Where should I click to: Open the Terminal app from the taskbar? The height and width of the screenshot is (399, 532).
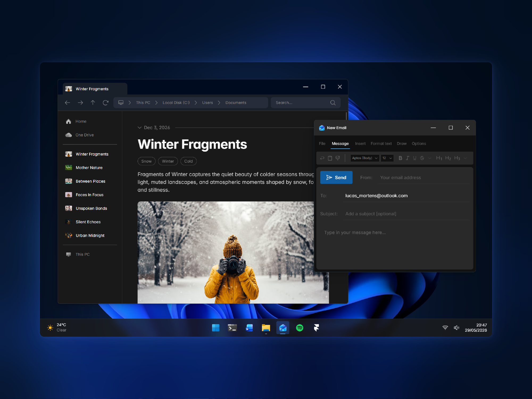point(232,328)
